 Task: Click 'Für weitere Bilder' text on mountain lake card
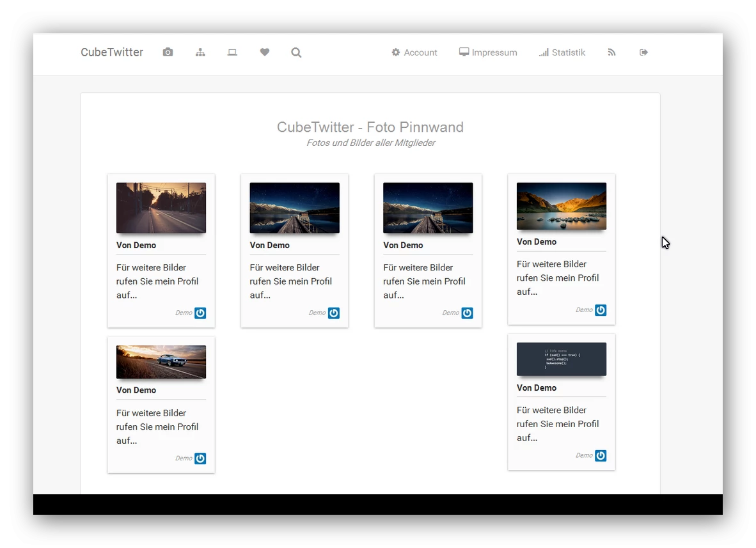click(551, 264)
